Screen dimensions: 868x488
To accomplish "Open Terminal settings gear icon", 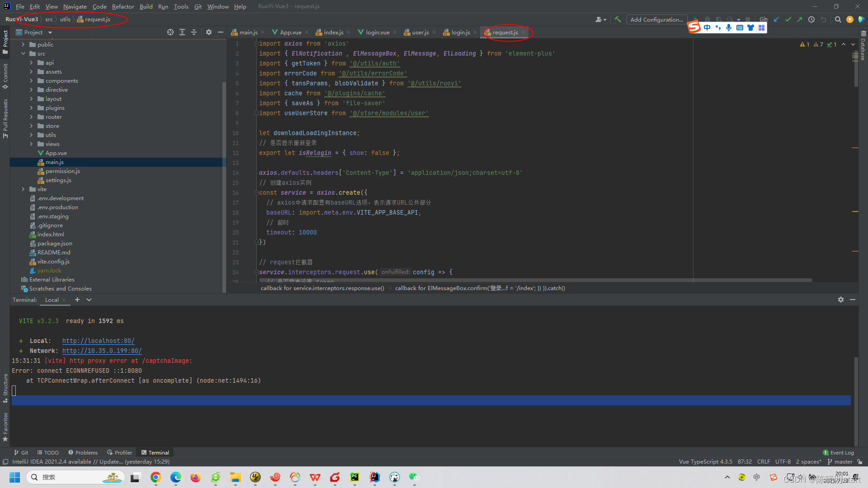I will [840, 300].
